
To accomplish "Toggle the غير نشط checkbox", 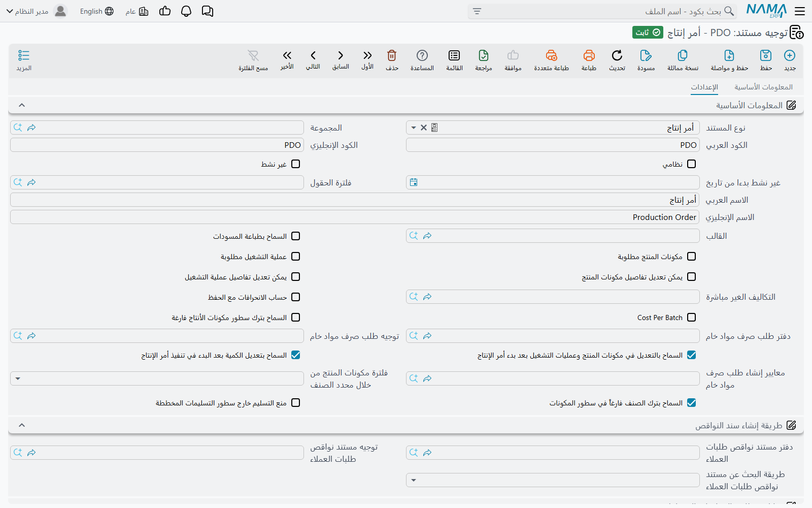I will [x=296, y=164].
